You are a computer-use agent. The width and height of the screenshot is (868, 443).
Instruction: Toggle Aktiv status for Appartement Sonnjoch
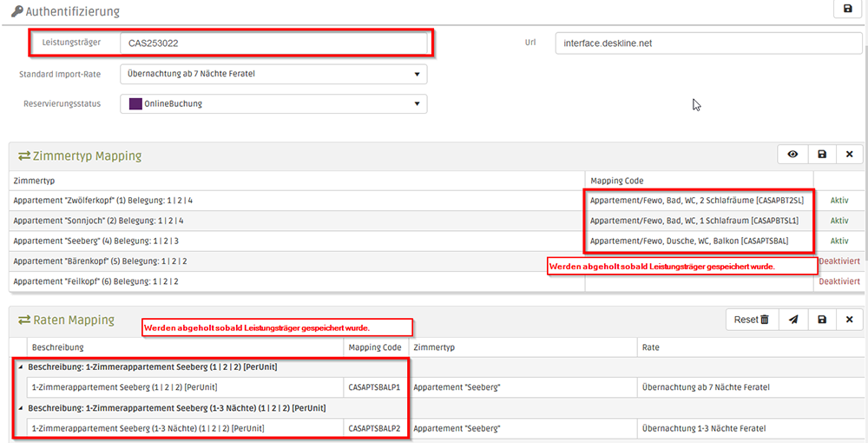pyautogui.click(x=838, y=221)
